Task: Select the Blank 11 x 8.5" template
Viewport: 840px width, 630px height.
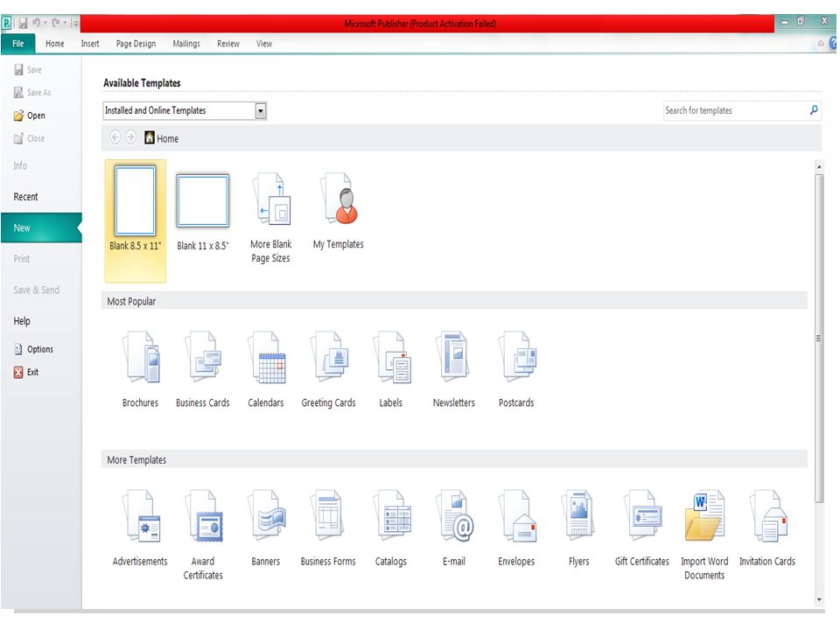Action: [203, 212]
